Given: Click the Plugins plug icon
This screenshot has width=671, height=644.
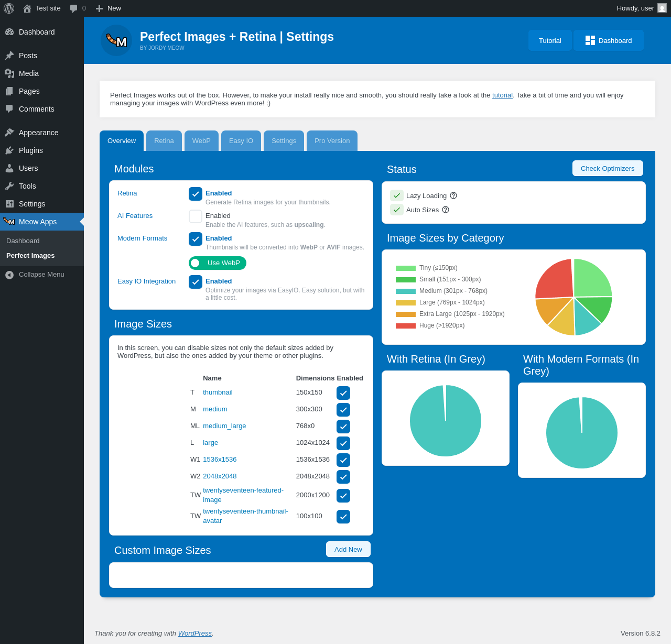Looking at the screenshot, I should pyautogui.click(x=9, y=150).
